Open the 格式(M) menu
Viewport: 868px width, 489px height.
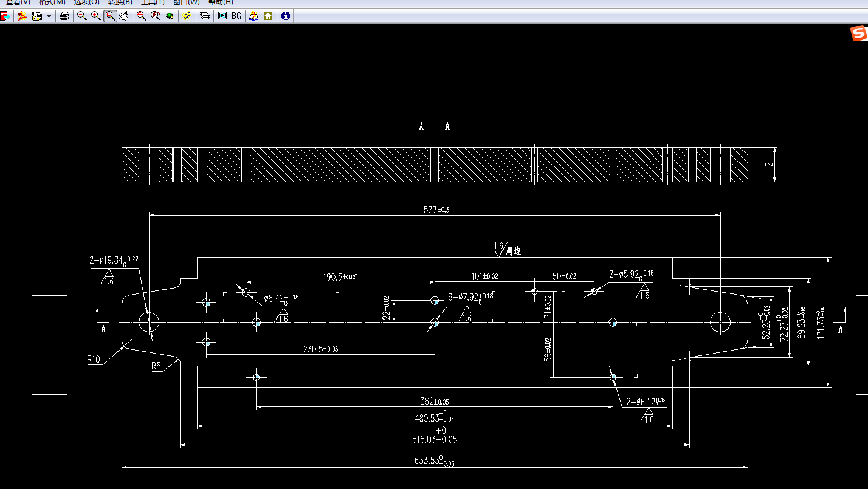tap(52, 2)
